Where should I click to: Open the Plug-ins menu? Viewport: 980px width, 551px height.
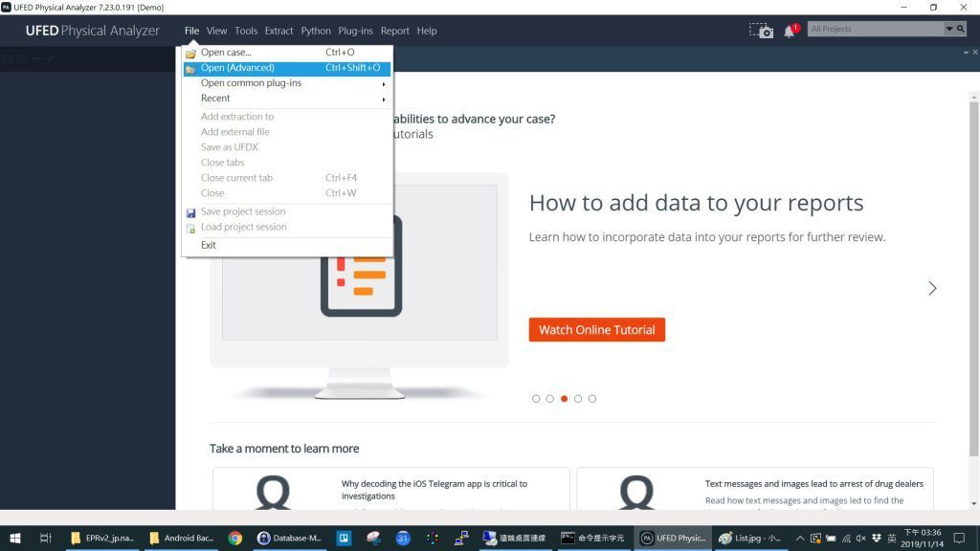[x=355, y=31]
